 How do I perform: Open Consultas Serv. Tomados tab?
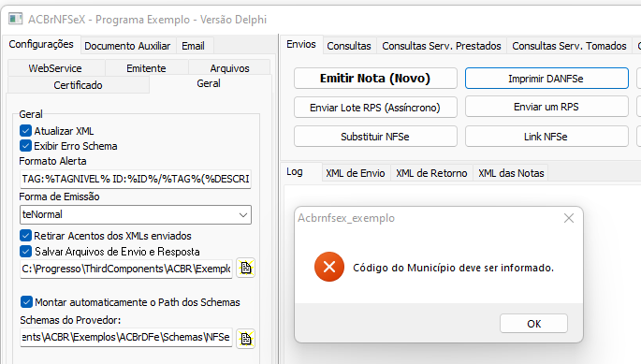click(x=569, y=46)
